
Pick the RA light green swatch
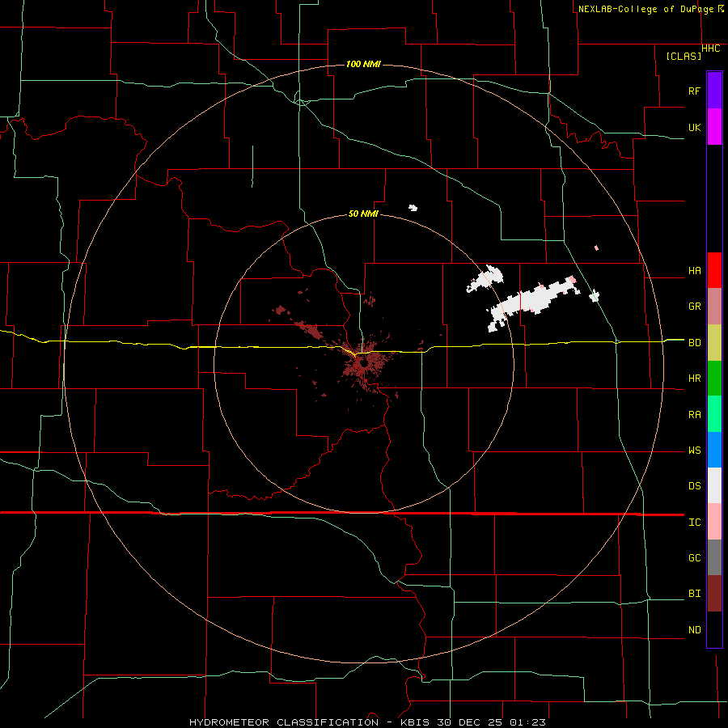click(x=714, y=414)
